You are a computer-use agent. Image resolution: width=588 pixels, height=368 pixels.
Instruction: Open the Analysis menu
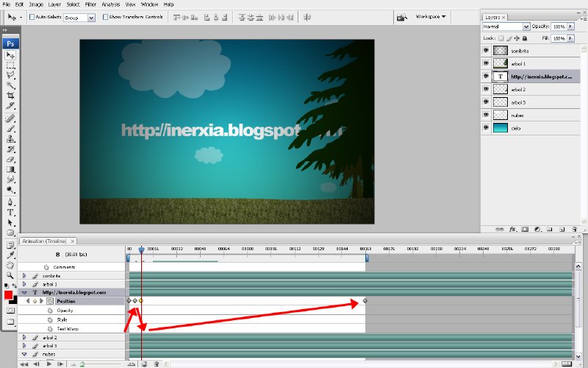(x=111, y=4)
